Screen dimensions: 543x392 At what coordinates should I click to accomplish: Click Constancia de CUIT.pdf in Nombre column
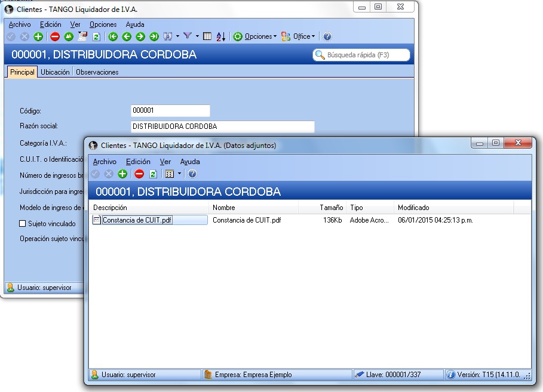pyautogui.click(x=247, y=220)
